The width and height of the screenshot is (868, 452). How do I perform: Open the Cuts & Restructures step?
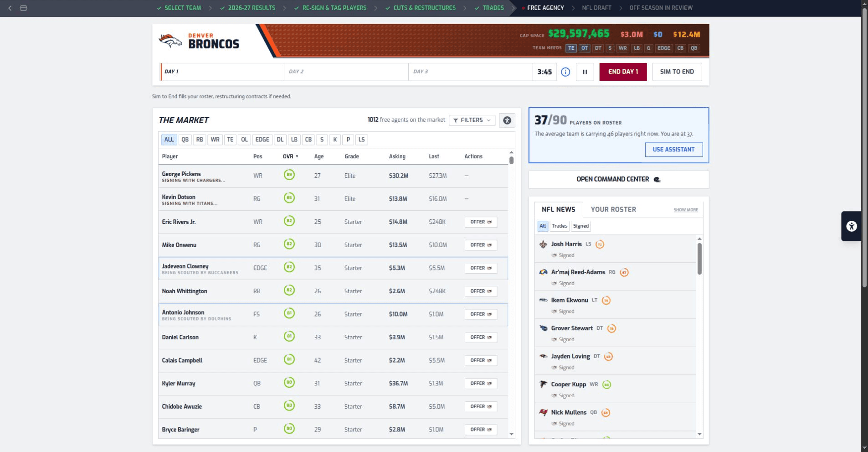(x=421, y=8)
